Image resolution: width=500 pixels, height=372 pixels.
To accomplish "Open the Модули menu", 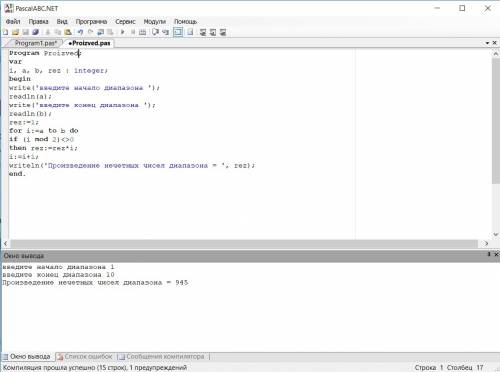I will point(155,22).
